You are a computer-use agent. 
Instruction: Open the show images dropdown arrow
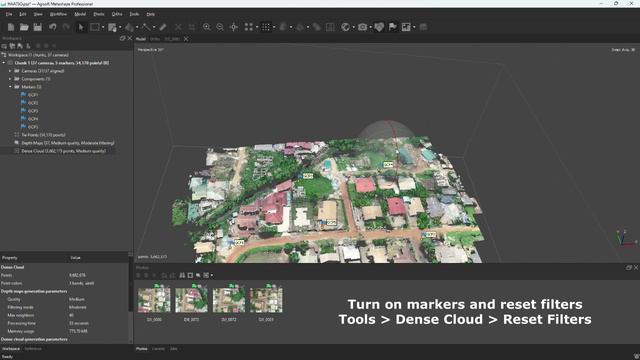click(414, 27)
